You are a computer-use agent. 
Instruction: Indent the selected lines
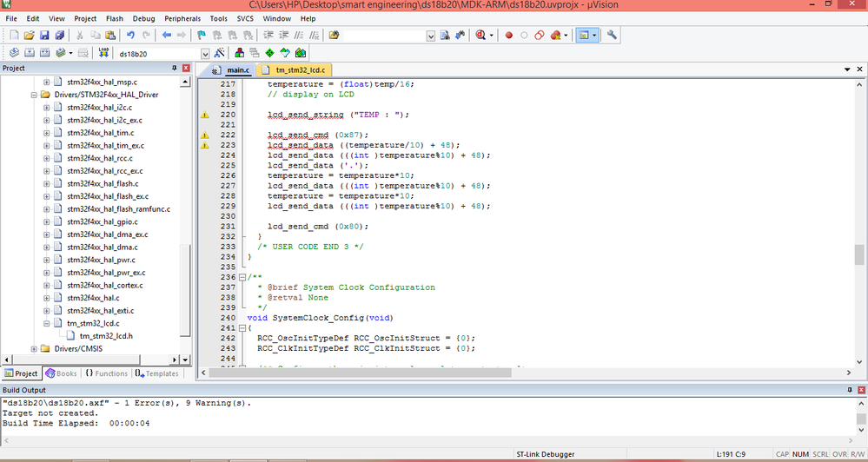click(268, 35)
